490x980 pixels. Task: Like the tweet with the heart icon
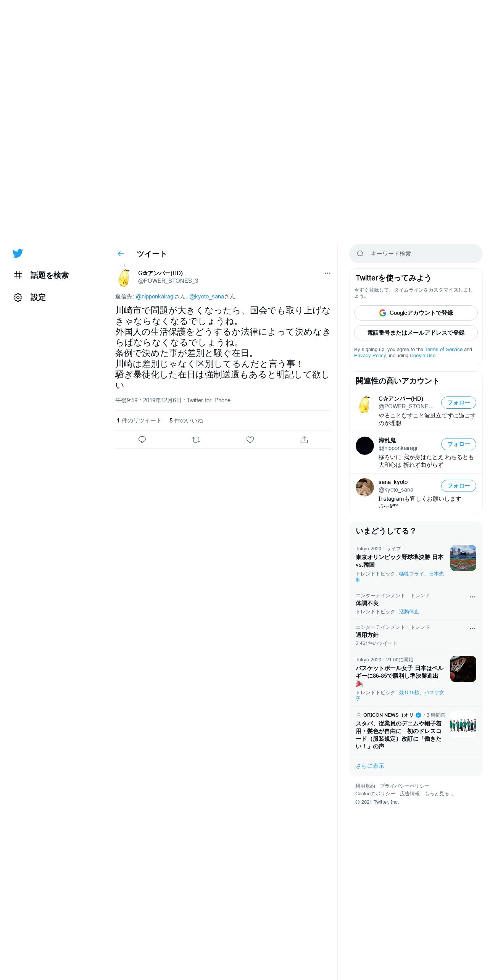coord(250,440)
